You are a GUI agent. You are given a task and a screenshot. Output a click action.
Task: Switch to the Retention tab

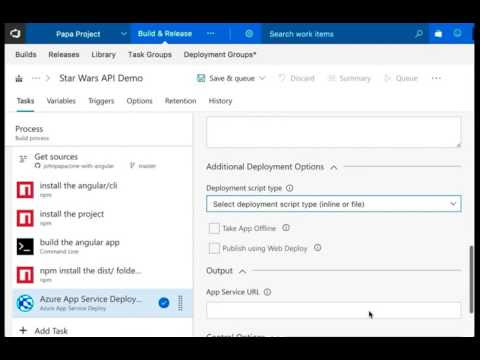pyautogui.click(x=180, y=101)
